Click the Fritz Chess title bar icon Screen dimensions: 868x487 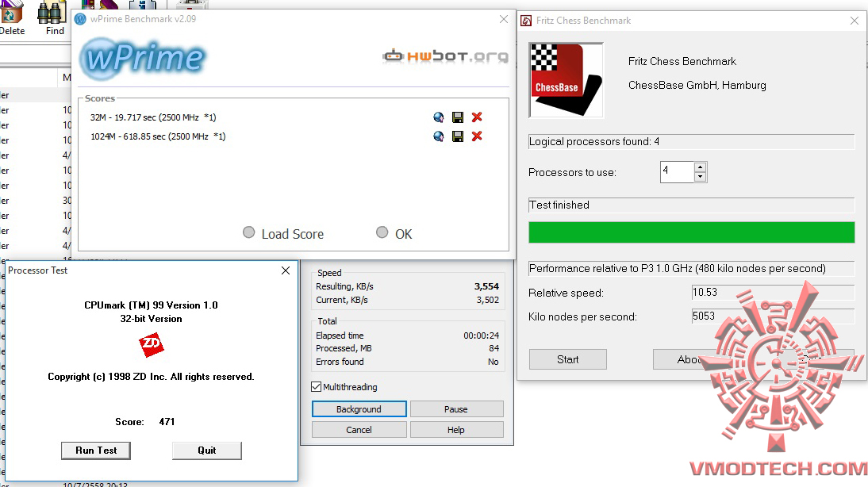527,21
